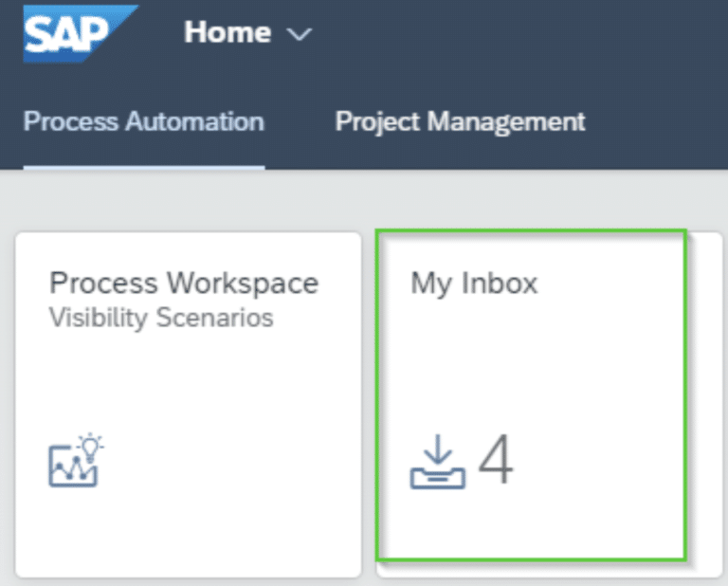Open the Home title dropdown
The image size is (728, 586).
pyautogui.click(x=227, y=32)
